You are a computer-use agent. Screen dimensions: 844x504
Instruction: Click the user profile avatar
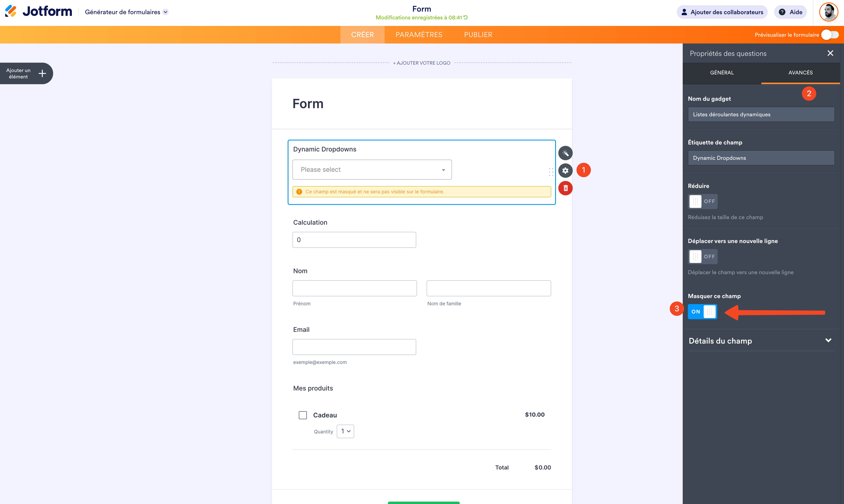pos(828,12)
